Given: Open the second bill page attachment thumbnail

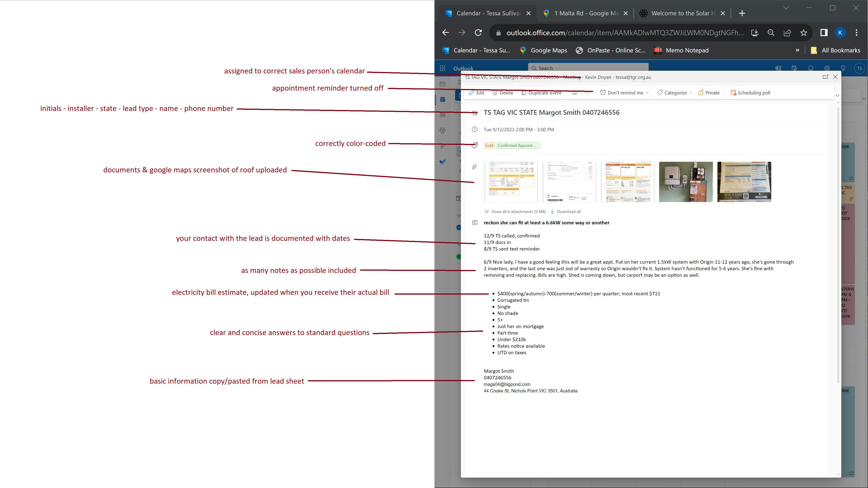Looking at the screenshot, I should click(569, 182).
